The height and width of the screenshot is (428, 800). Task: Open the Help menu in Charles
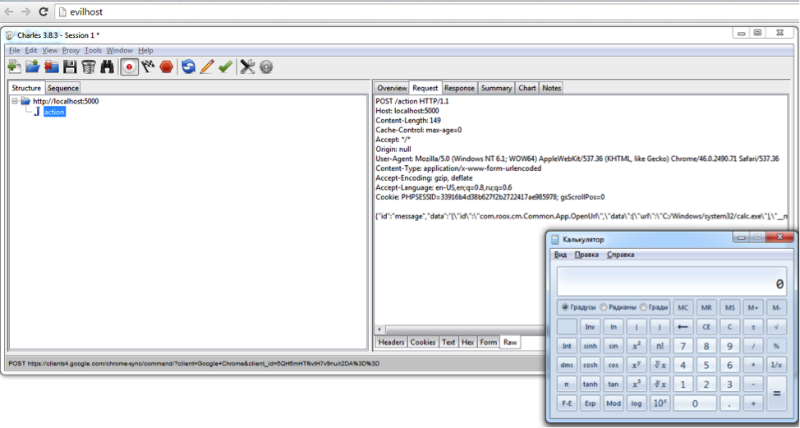pos(145,51)
